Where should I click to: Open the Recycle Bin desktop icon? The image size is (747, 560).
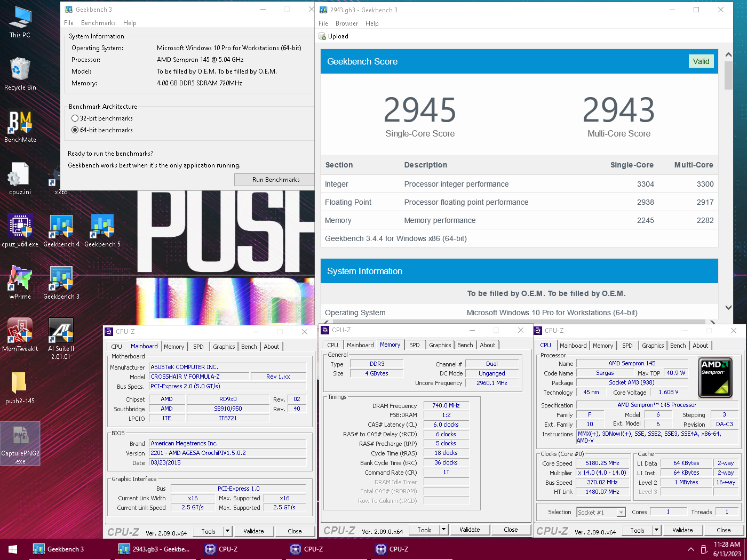pos(20,74)
